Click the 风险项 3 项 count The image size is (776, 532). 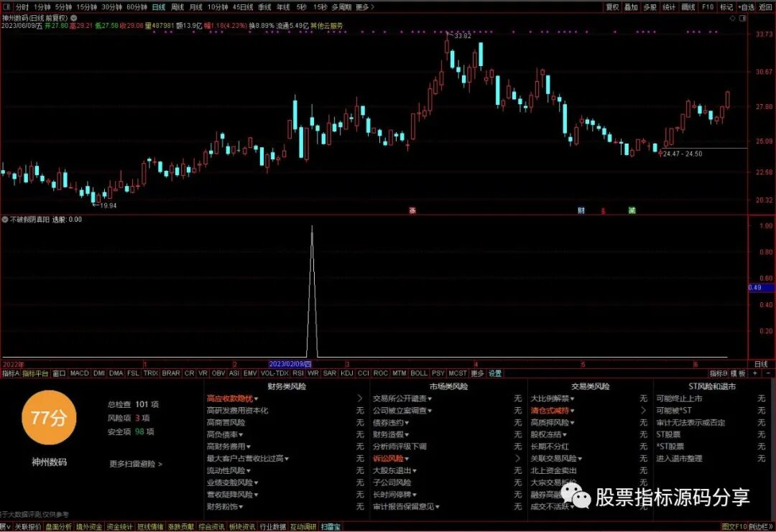[129, 418]
